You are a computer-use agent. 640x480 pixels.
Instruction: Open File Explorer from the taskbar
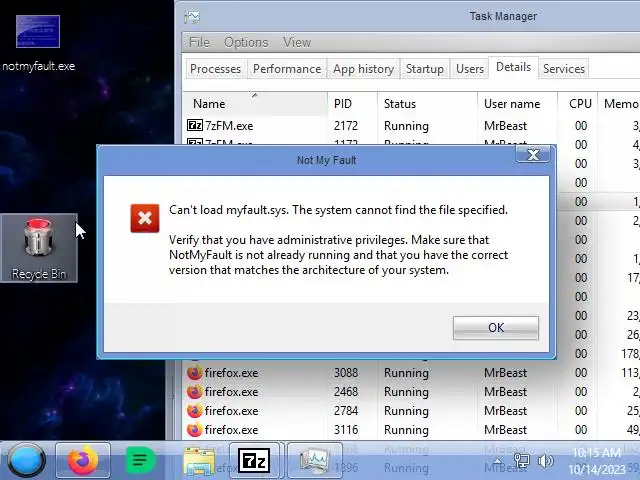[x=199, y=461]
